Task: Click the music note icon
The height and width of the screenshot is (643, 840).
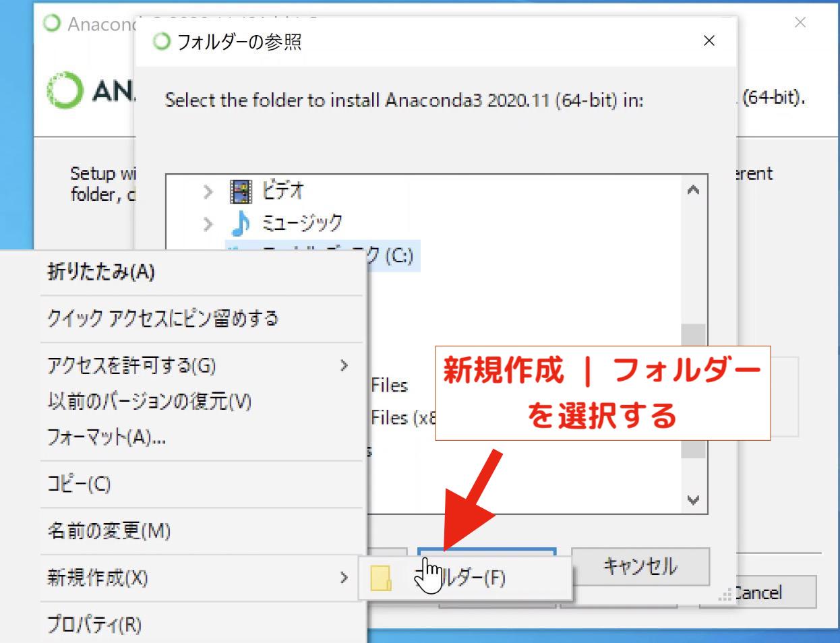Action: click(240, 223)
